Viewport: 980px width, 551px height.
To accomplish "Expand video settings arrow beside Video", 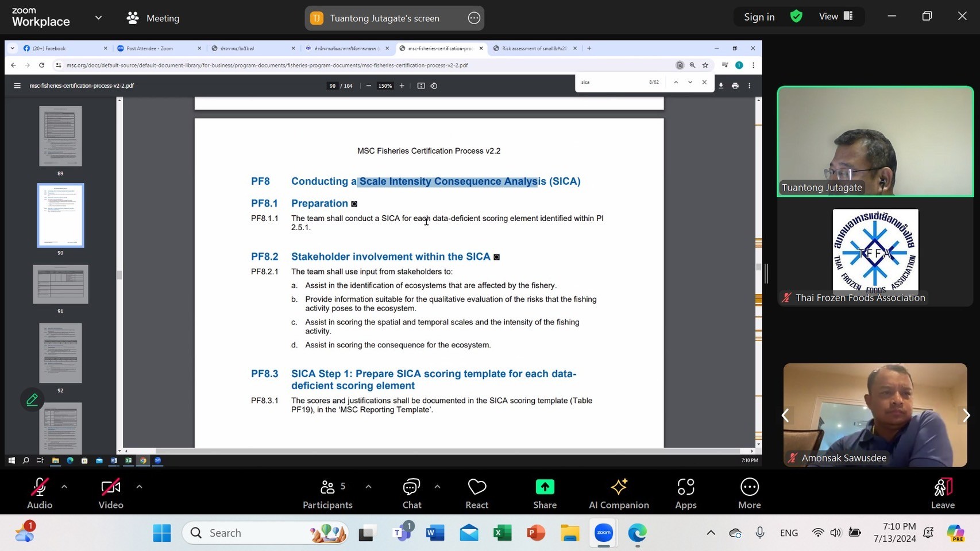I will (139, 487).
